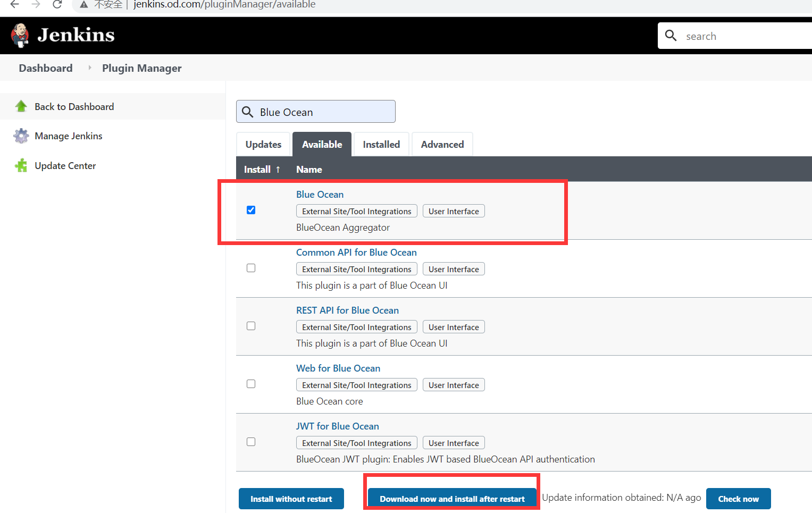Open the Plugin Manager breadcrumb
The width and height of the screenshot is (812, 513).
[x=142, y=68]
